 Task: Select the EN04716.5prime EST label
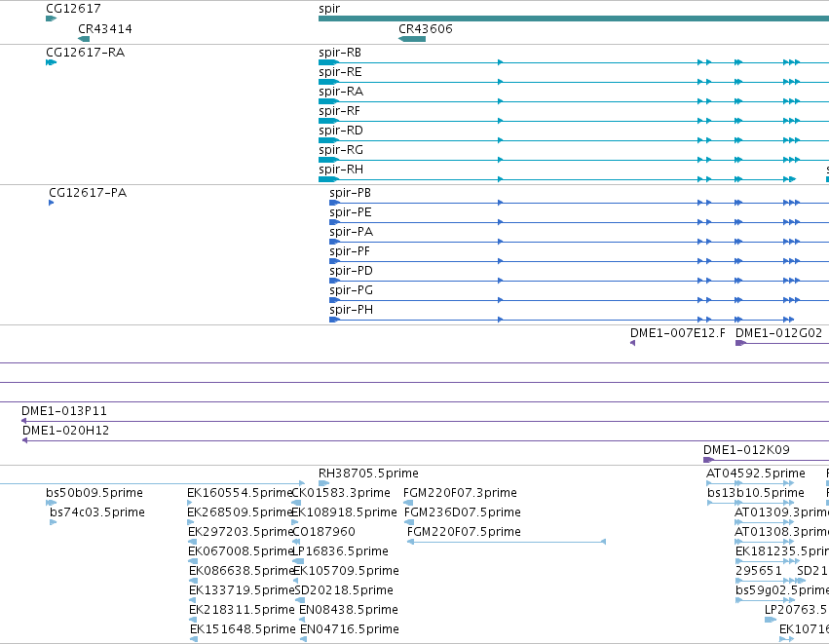pyautogui.click(x=350, y=629)
